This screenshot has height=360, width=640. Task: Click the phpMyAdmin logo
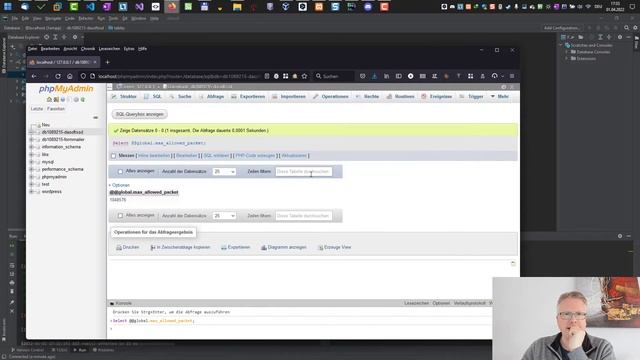[x=66, y=89]
